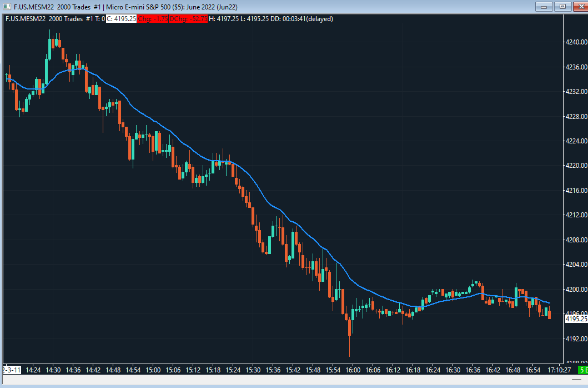This screenshot has width=588, height=388.
Task: Click the 'T: 0' value in the chart header
Action: (x=100, y=19)
